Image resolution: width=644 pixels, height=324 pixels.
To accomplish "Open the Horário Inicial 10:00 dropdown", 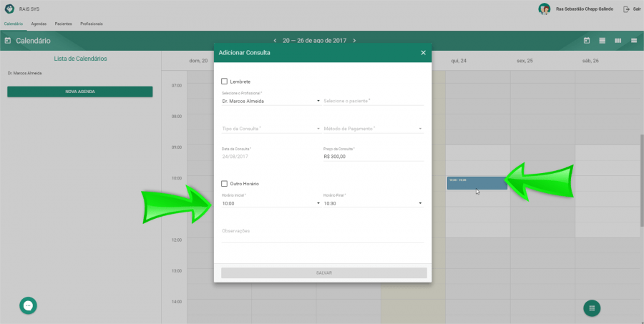I will pyautogui.click(x=271, y=203).
